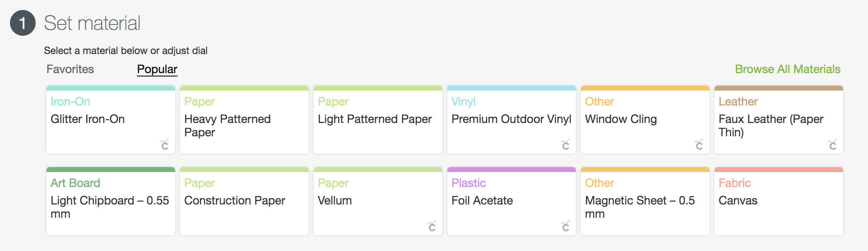Click the step 1 number badge
This screenshot has width=868, height=251.
[x=23, y=23]
